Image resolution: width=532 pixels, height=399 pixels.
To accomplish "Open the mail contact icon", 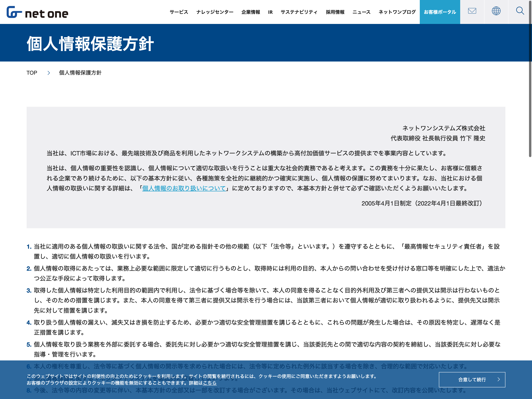I will pos(472,11).
